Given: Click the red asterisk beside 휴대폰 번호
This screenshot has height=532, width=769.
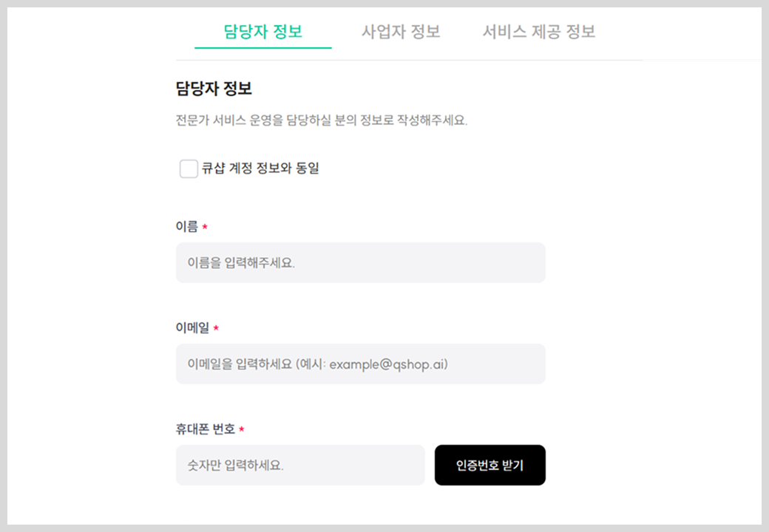Looking at the screenshot, I should click(241, 429).
